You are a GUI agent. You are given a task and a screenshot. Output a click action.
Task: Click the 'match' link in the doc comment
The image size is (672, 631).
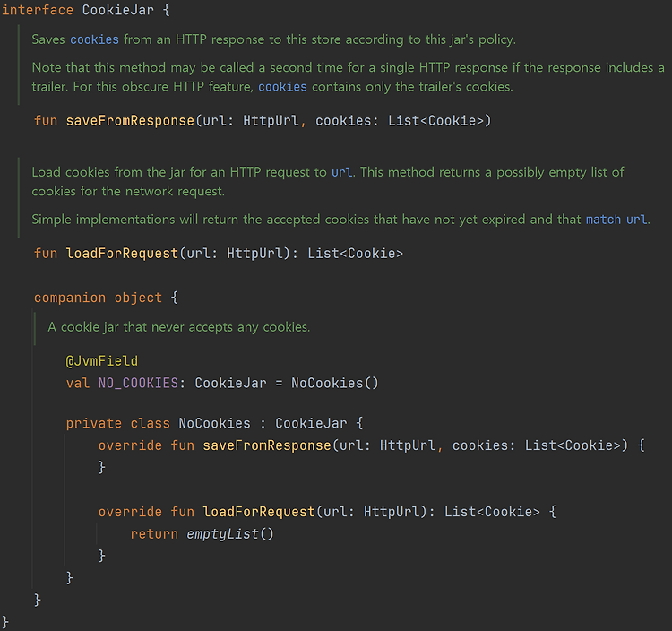coord(603,220)
